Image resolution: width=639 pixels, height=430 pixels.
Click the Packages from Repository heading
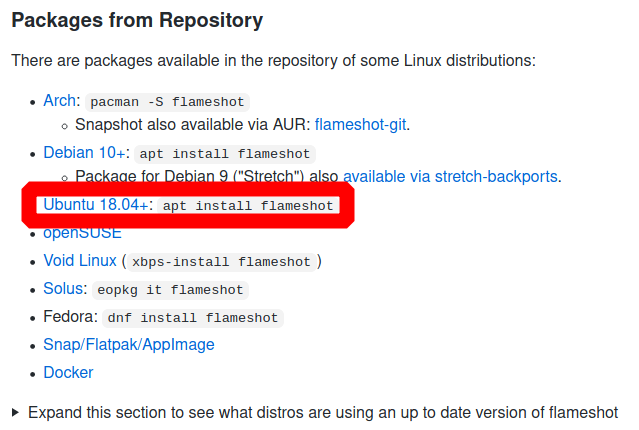(x=137, y=20)
